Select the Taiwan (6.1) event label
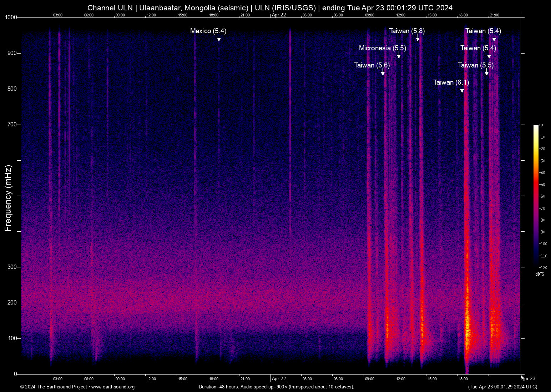551x392 pixels. point(451,82)
